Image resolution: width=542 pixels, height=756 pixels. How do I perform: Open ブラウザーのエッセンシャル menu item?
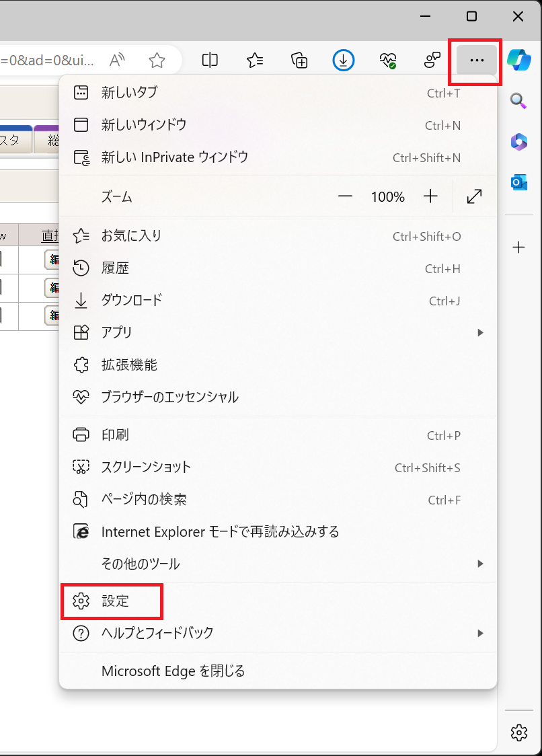tap(278, 398)
